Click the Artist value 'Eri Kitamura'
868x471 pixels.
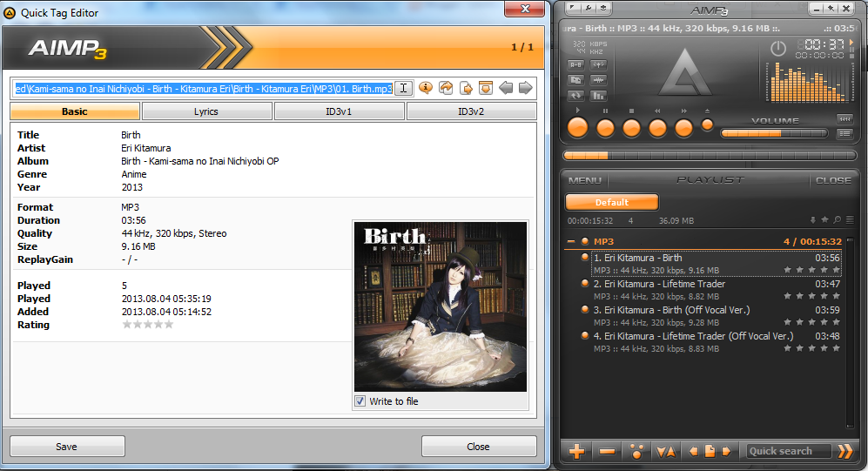tap(146, 148)
